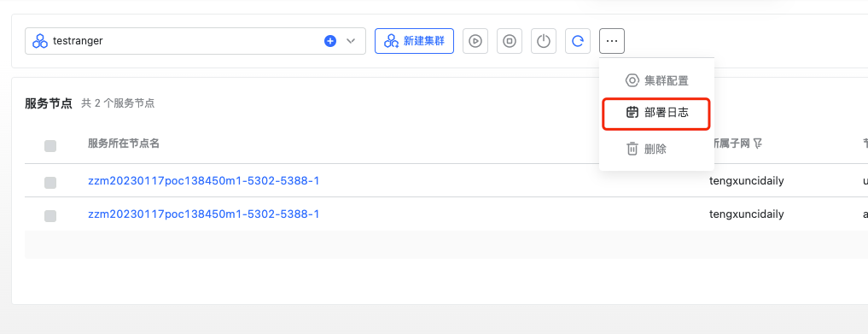Screen dimensions: 868x334
Task: Click tengxuncidaily in the first row
Action: [746, 180]
